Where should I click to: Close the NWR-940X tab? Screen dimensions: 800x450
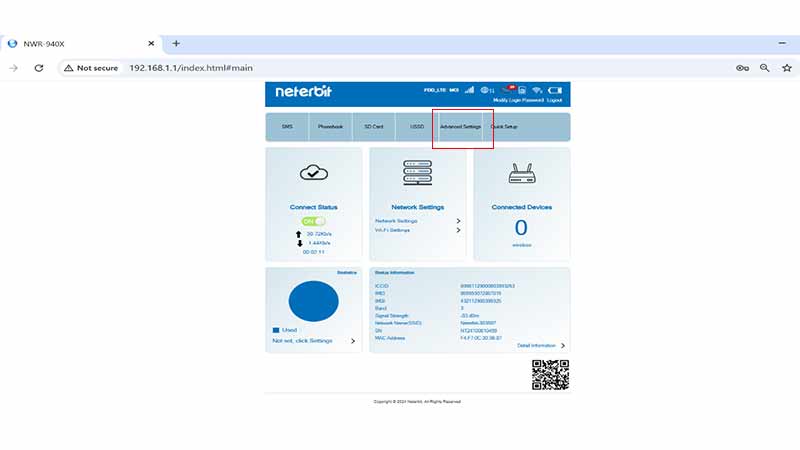(x=151, y=43)
